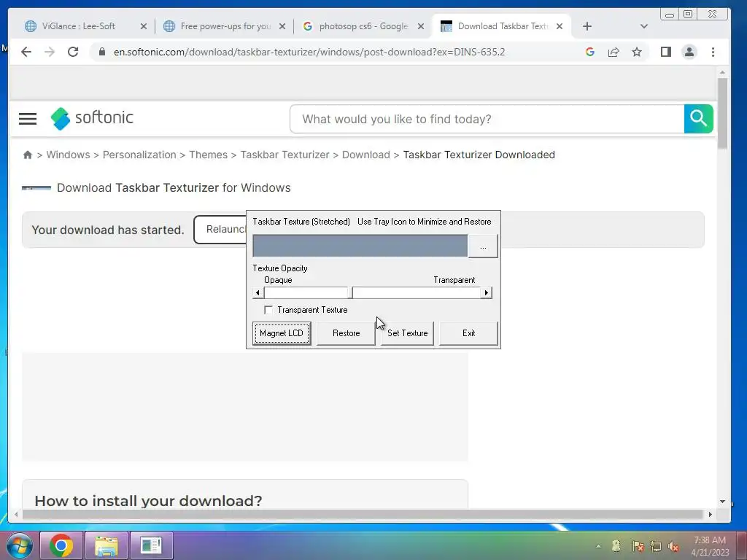Viewport: 747px width, 560px height.
Task: Click the network tray icon
Action: [x=656, y=546]
